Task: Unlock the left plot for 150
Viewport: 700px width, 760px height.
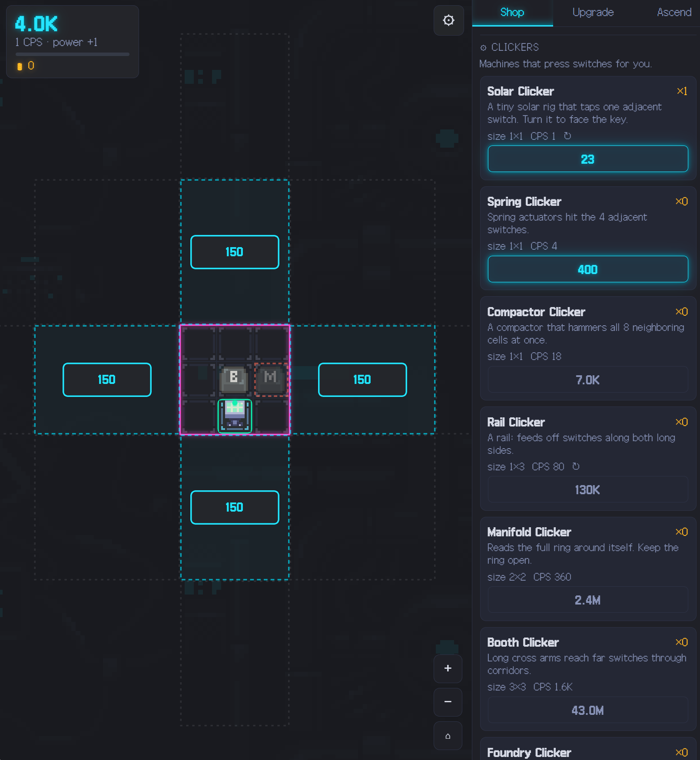Action: click(x=107, y=380)
